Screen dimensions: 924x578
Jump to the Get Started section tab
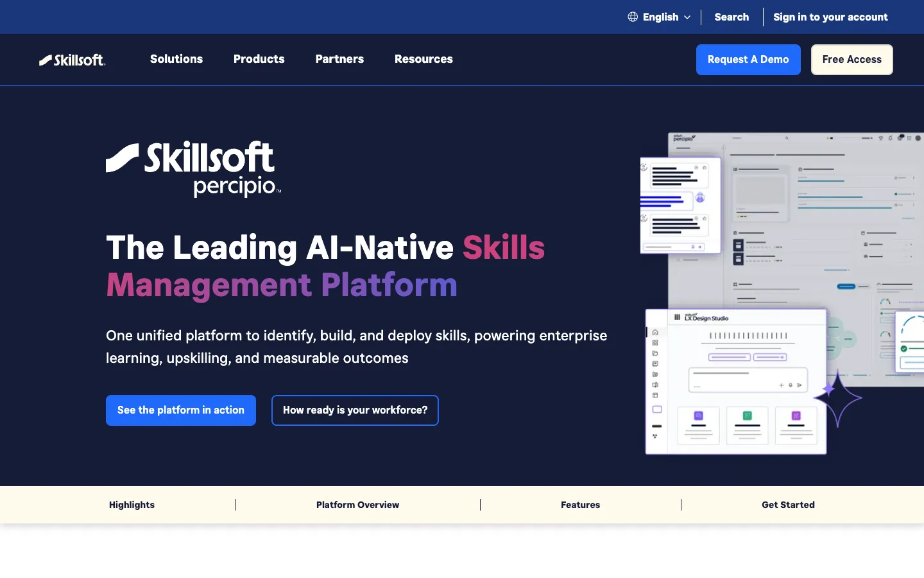pyautogui.click(x=788, y=505)
